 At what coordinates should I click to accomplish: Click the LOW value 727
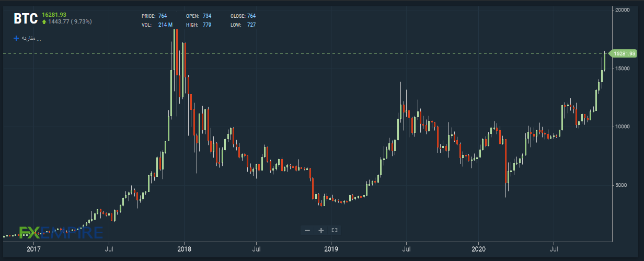[251, 25]
